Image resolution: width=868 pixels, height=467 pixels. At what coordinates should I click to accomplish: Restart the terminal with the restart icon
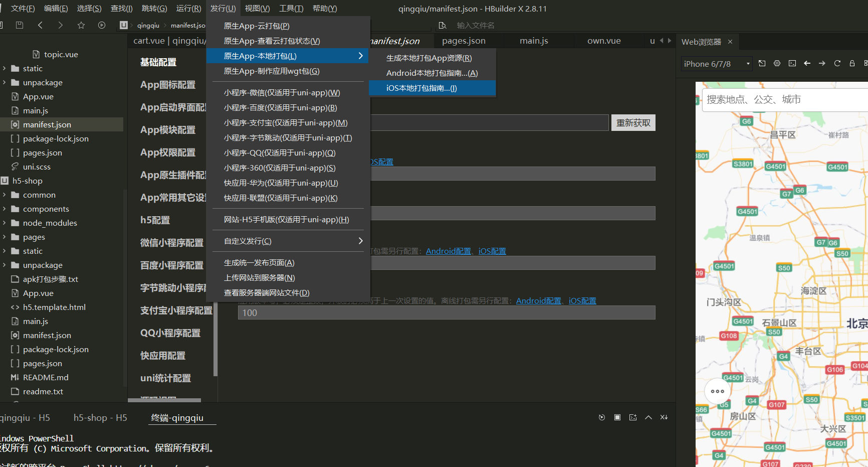click(x=602, y=417)
